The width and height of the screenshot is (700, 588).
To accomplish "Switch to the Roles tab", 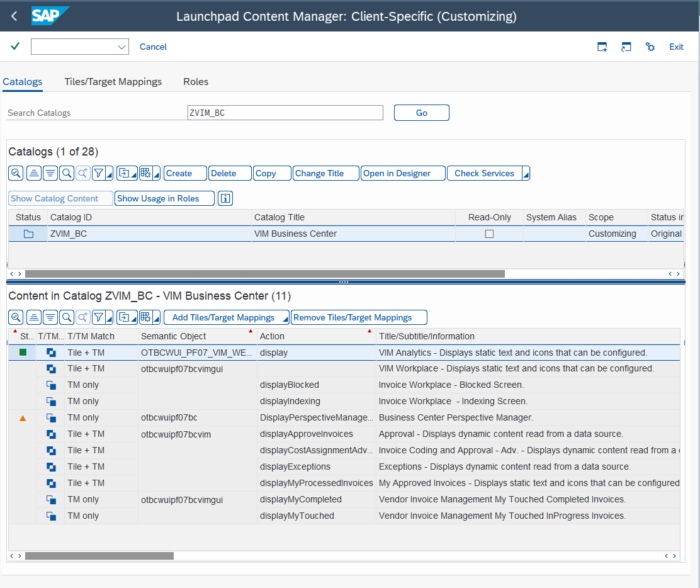I will click(x=196, y=82).
